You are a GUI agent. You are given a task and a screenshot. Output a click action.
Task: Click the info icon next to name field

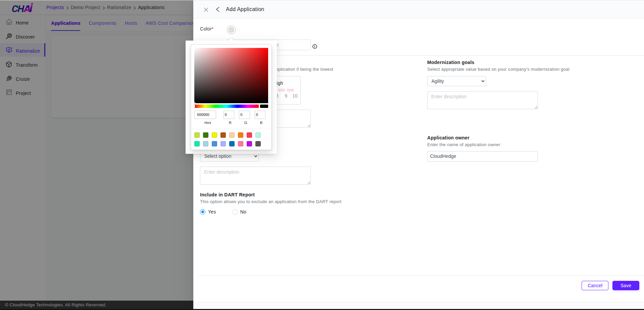click(x=315, y=47)
